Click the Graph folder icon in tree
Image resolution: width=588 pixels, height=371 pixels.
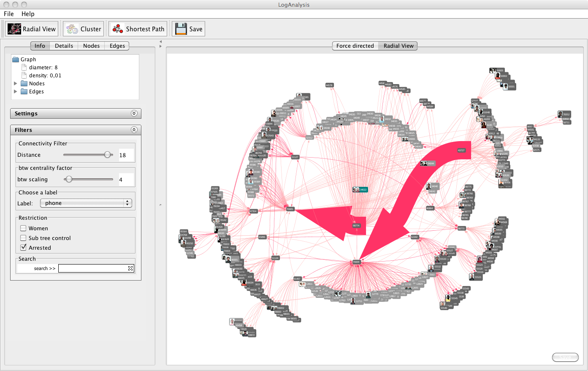(16, 60)
